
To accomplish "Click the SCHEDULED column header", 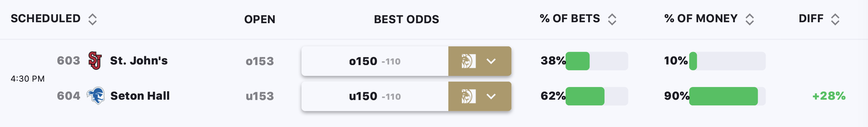I will (46, 18).
